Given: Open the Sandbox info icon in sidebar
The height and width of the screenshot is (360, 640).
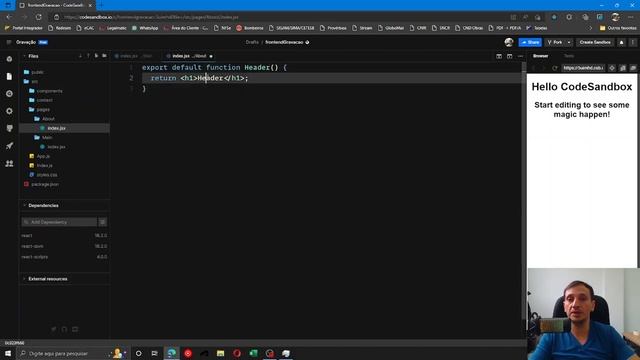Looking at the screenshot, I should click(x=9, y=59).
